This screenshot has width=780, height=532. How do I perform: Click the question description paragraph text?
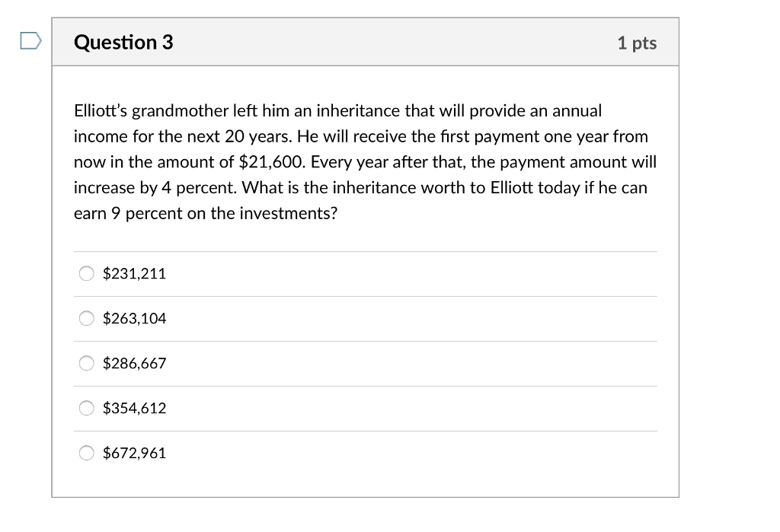pos(366,161)
